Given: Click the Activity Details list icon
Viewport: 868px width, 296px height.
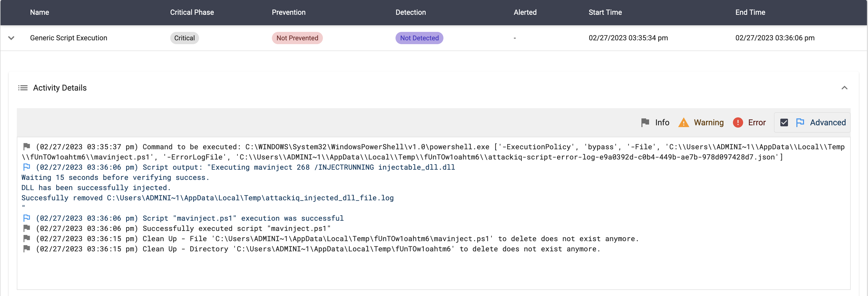Looking at the screenshot, I should pos(23,88).
